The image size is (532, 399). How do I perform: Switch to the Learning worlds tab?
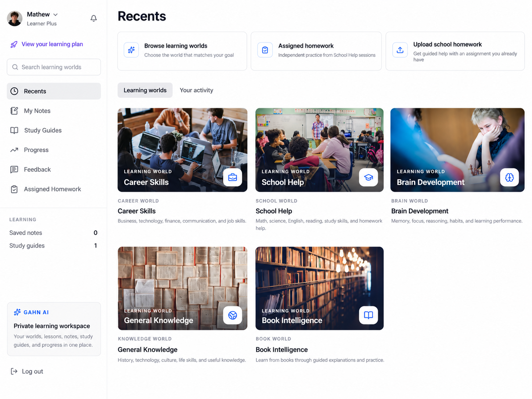click(x=145, y=90)
